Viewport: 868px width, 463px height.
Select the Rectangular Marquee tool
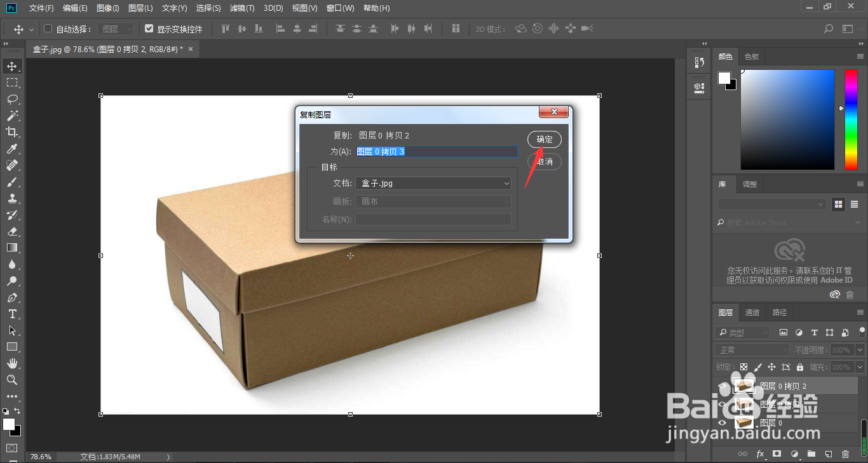tap(11, 83)
